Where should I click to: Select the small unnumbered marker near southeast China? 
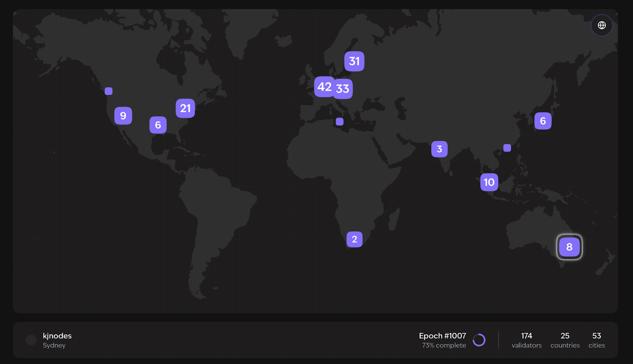point(507,148)
